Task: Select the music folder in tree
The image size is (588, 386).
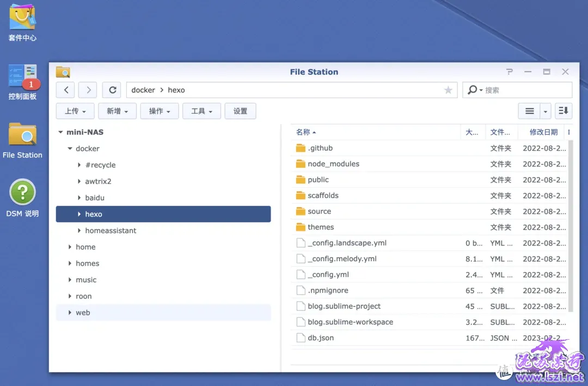Action: (163, 280)
